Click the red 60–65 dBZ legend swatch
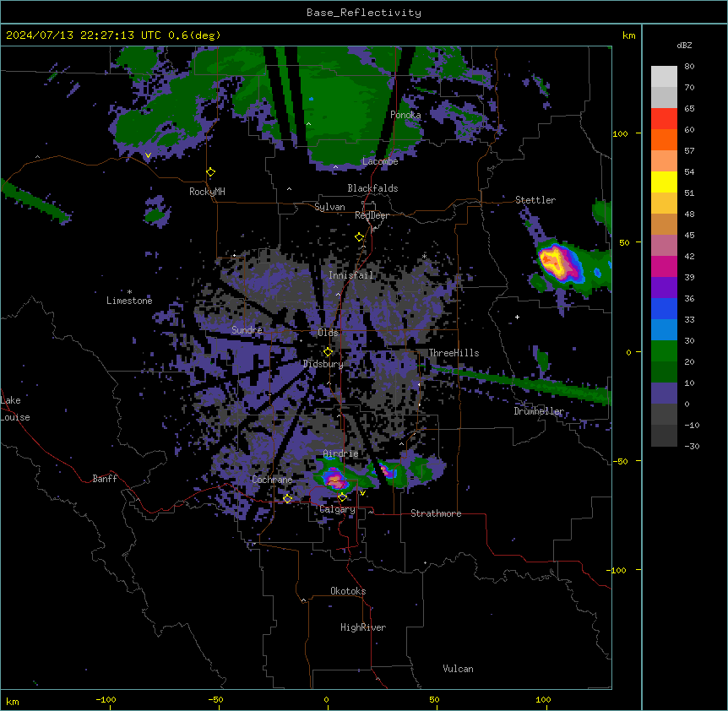 coord(664,119)
